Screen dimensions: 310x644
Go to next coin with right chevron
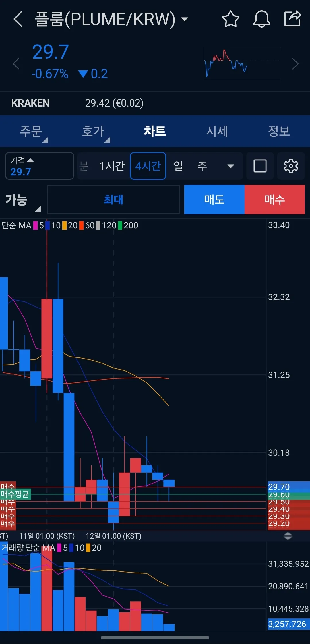click(x=295, y=64)
